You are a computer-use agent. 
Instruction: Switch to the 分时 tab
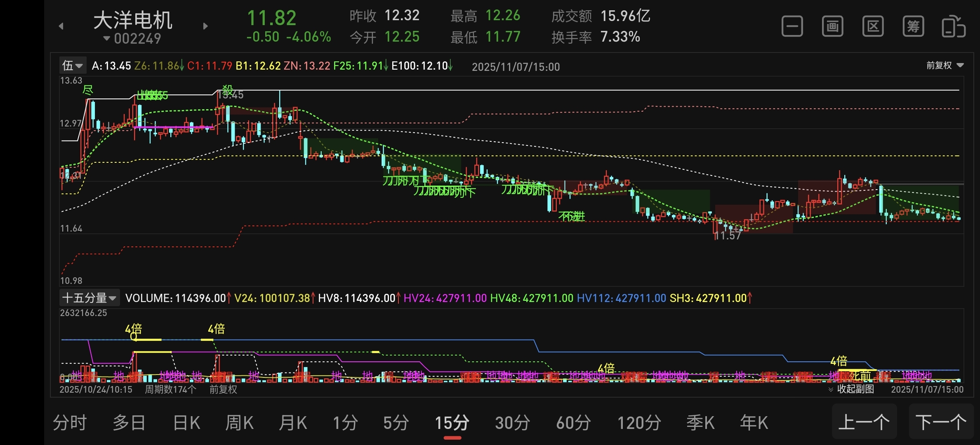(x=70, y=423)
